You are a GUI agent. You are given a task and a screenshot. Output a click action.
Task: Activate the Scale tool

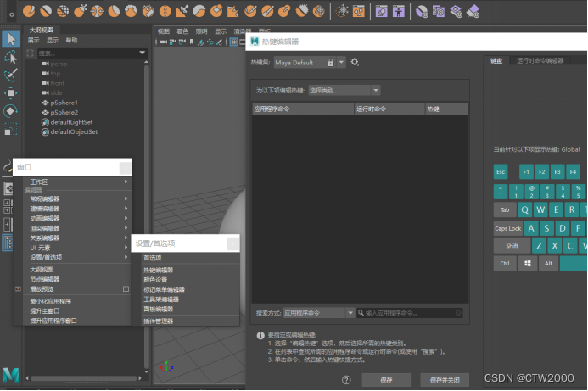[x=10, y=129]
